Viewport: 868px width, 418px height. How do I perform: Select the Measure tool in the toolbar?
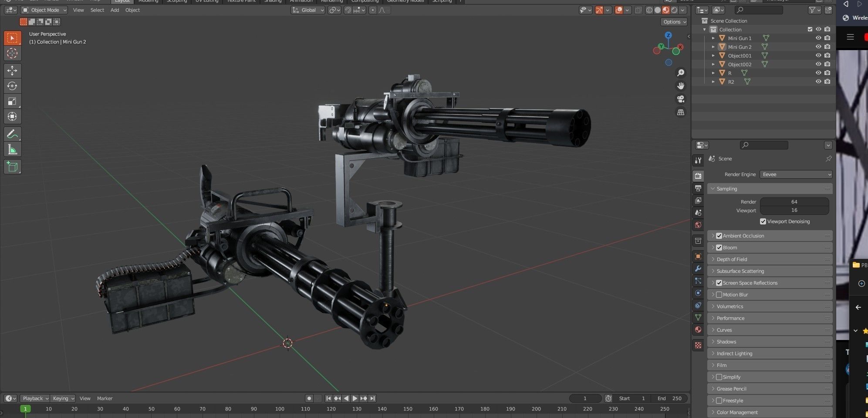click(x=13, y=149)
